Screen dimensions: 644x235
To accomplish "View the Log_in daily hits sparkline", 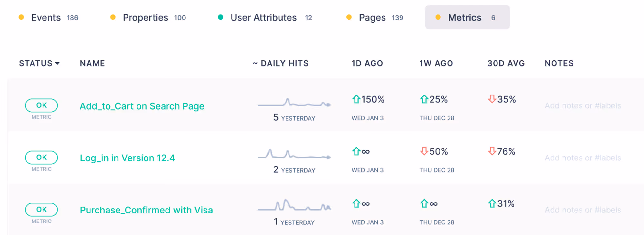I will point(294,155).
